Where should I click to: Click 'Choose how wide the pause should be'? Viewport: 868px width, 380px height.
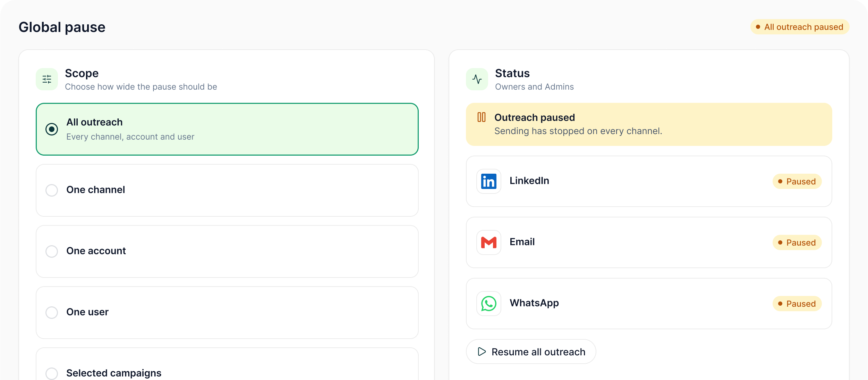point(141,86)
